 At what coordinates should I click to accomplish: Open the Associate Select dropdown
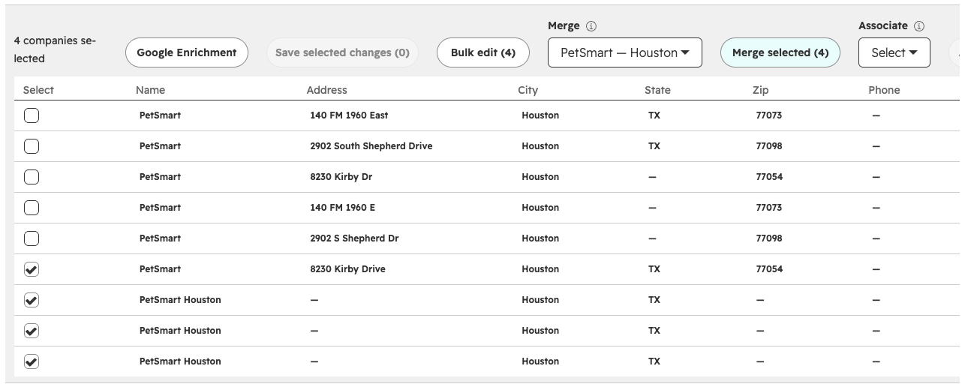click(894, 52)
